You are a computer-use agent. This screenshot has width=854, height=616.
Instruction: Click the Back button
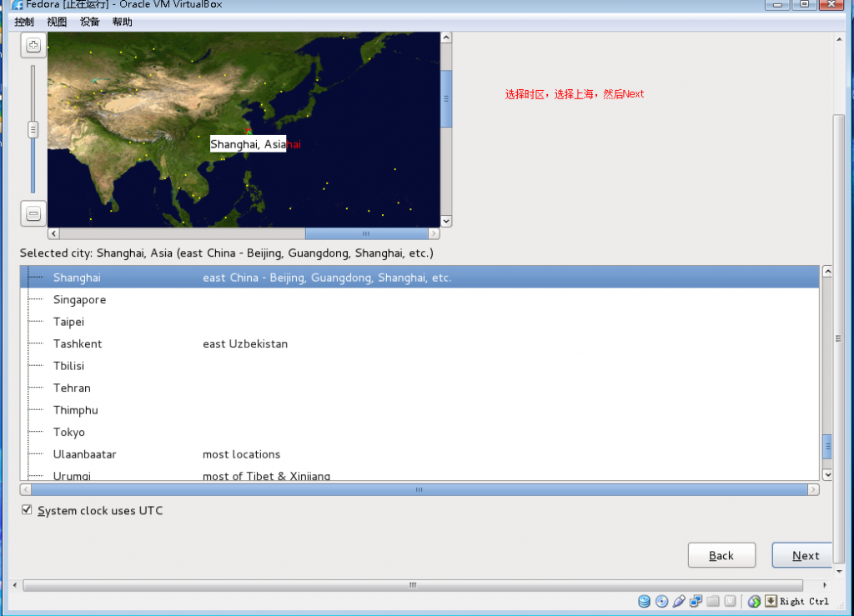tap(721, 555)
